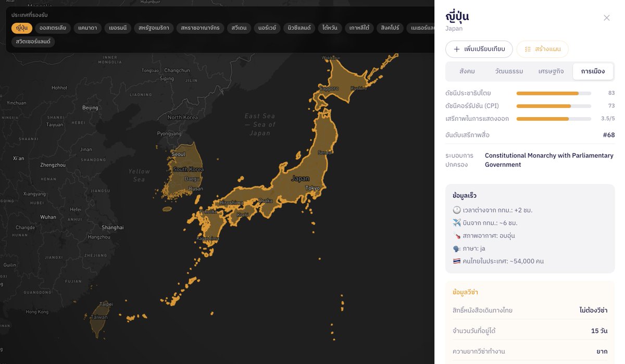The image size is (625, 364).
Task: Select the เกาหลีใต้ country chip
Action: (359, 28)
